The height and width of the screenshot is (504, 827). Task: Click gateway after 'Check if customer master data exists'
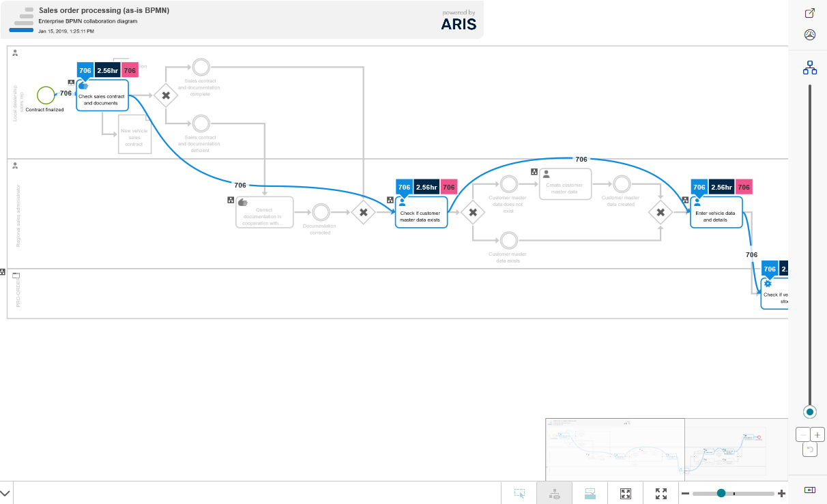[472, 212]
